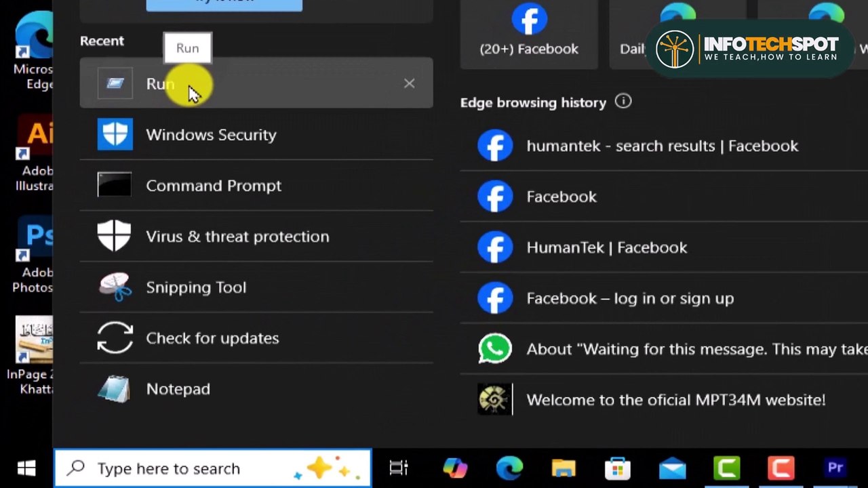The width and height of the screenshot is (868, 488).
Task: Open Virus & threat protection
Action: click(x=256, y=236)
